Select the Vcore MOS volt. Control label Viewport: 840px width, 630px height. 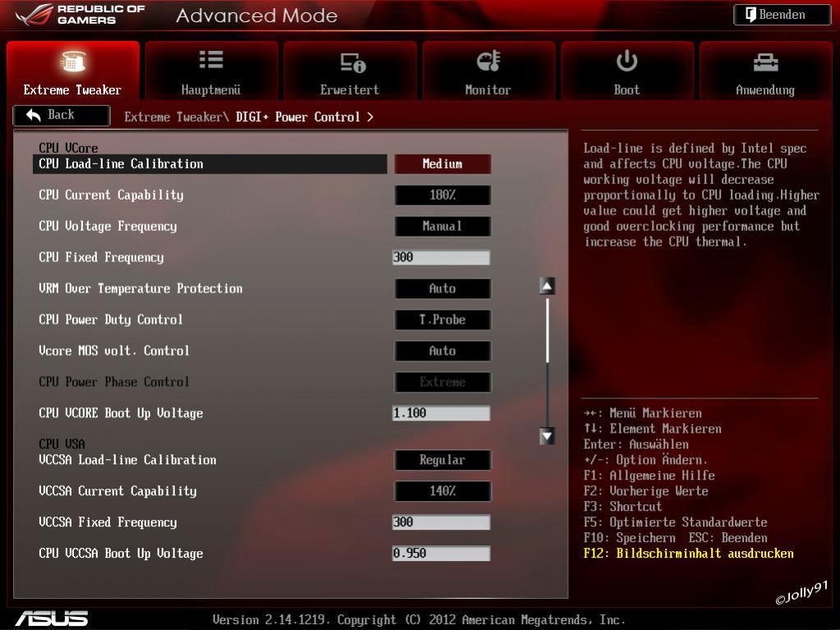114,351
